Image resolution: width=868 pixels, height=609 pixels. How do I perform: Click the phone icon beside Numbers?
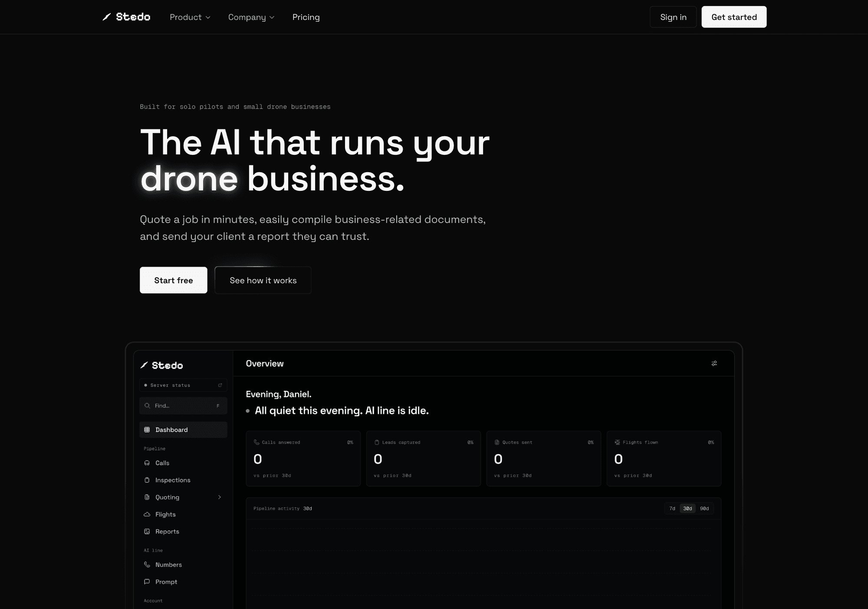(x=147, y=565)
